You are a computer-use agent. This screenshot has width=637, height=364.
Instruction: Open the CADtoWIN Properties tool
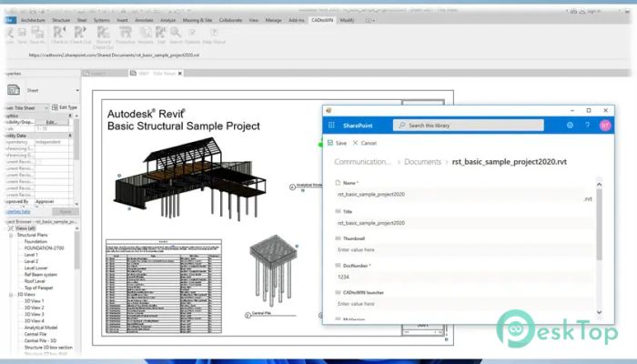[x=126, y=32]
